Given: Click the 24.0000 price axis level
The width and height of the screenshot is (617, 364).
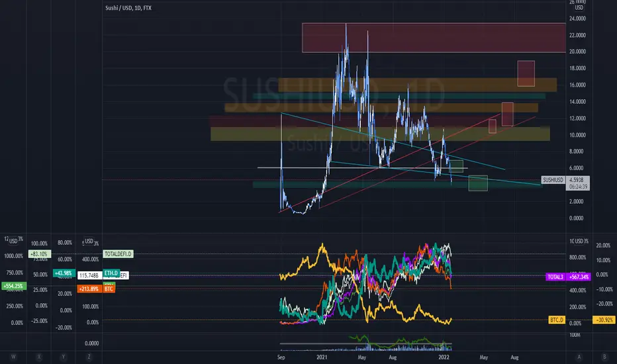Looking at the screenshot, I should (578, 19).
